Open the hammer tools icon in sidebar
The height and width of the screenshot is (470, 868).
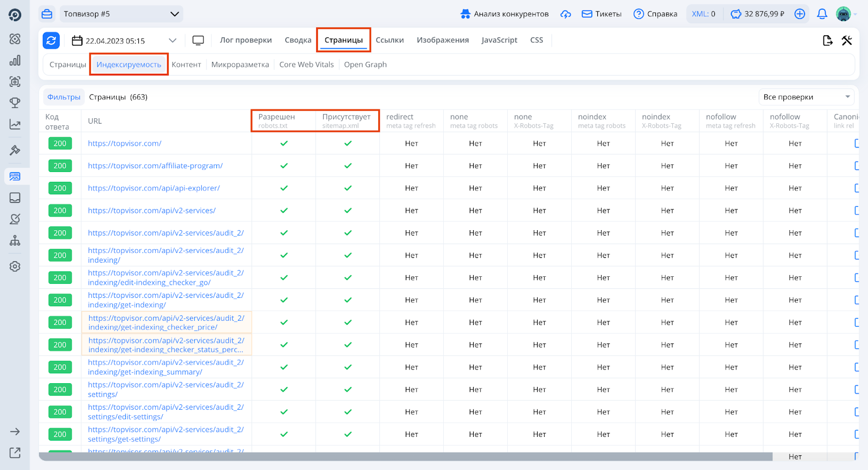tap(15, 150)
